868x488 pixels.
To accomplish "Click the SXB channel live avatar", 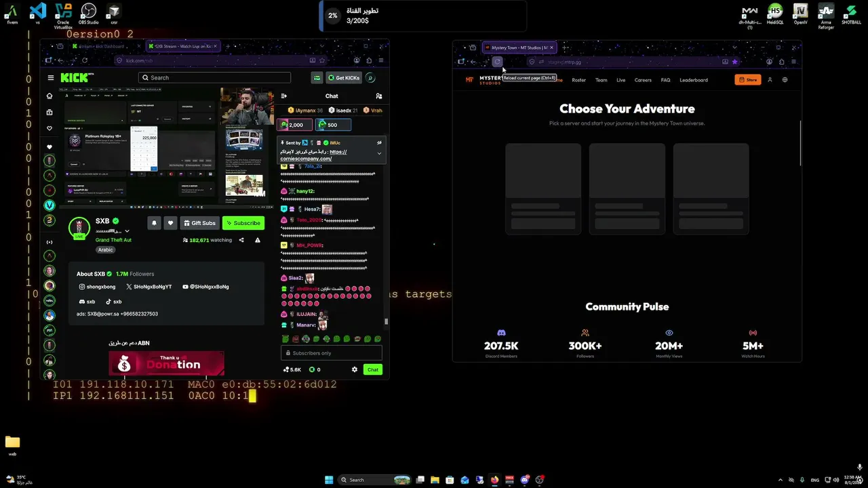I will coord(79,228).
